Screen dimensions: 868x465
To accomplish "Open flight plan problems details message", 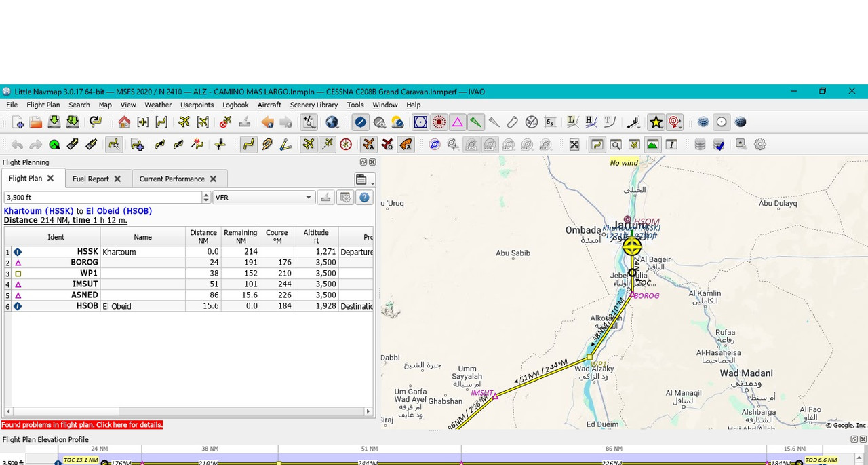I will tap(82, 425).
